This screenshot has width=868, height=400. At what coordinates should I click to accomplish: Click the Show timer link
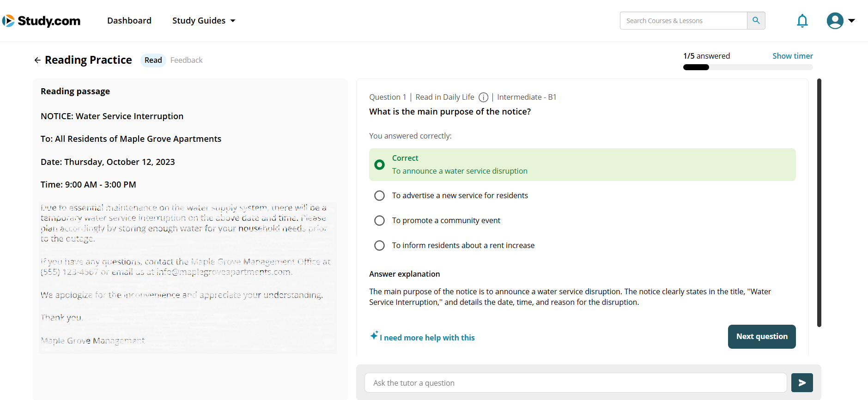coord(792,56)
